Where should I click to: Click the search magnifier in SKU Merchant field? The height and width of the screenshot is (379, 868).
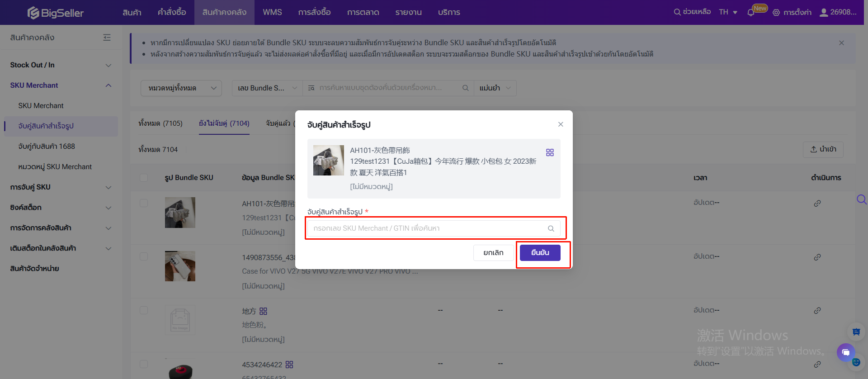click(x=551, y=228)
